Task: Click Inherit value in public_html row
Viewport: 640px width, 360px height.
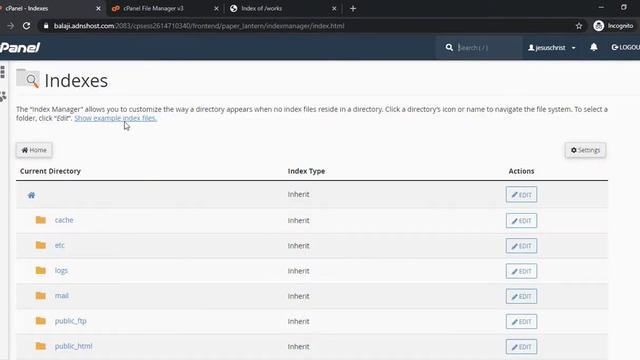Action: 298,347
